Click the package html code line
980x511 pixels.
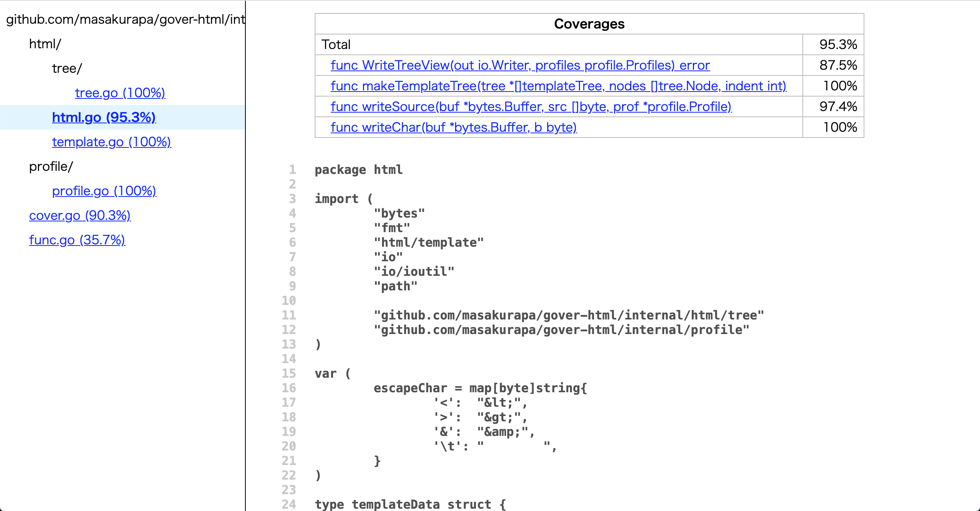[x=358, y=170]
